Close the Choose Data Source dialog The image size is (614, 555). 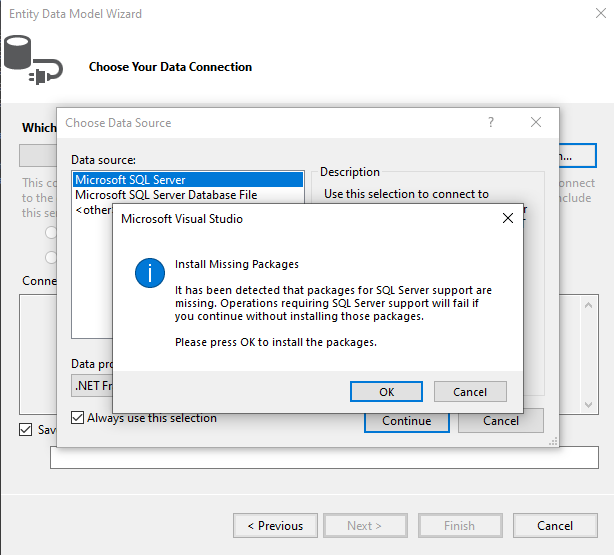tap(537, 122)
